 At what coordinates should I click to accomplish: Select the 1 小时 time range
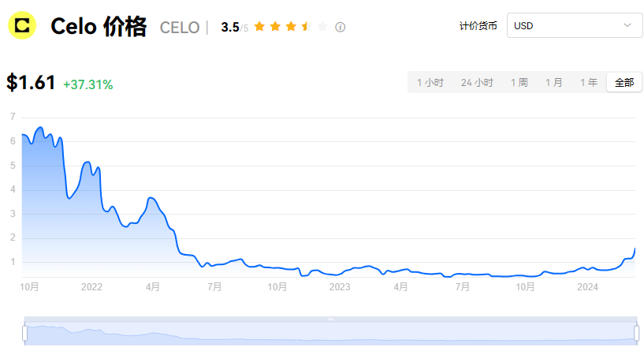(430, 83)
